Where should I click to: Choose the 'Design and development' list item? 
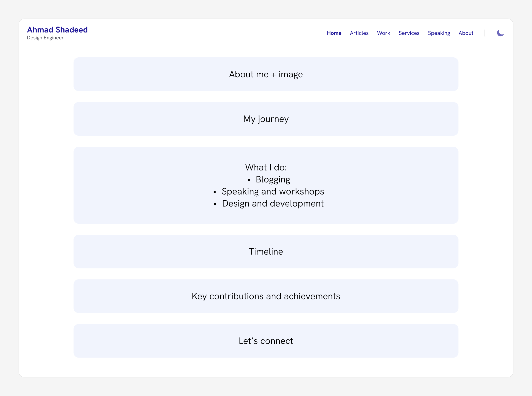[x=273, y=204]
